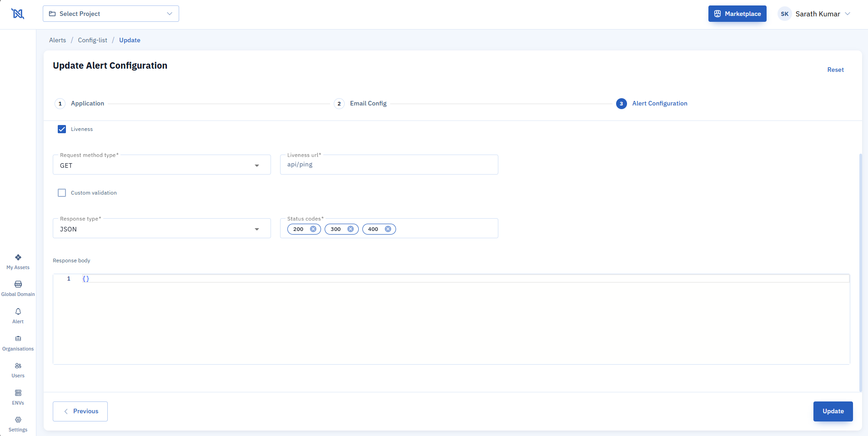This screenshot has height=436, width=868.
Task: Open the ENVs sidebar icon
Action: [x=18, y=393]
